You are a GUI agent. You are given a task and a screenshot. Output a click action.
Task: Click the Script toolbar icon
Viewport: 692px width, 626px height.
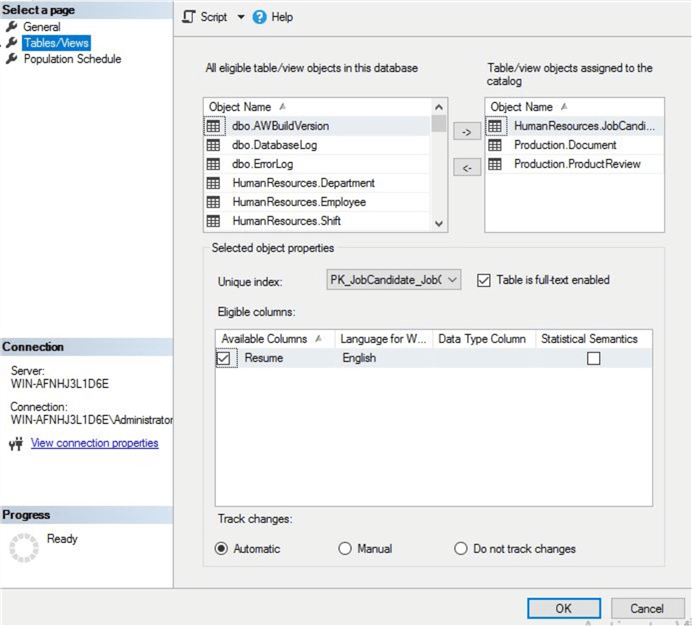click(x=188, y=17)
